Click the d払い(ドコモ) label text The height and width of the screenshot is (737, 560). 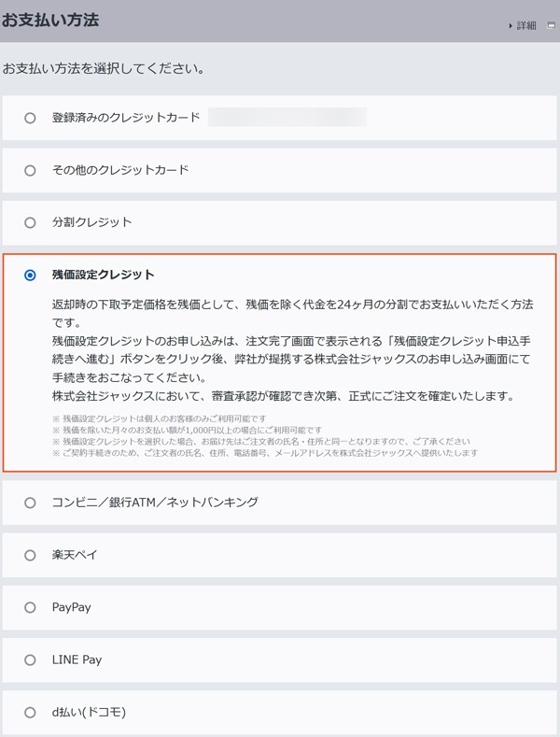[89, 712]
